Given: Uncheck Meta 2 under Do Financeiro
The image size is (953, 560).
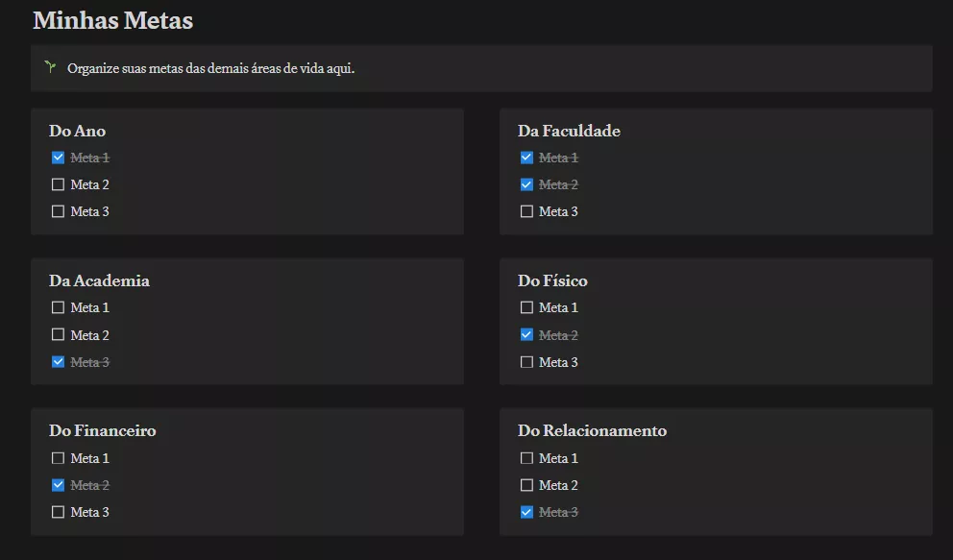Looking at the screenshot, I should pyautogui.click(x=58, y=485).
